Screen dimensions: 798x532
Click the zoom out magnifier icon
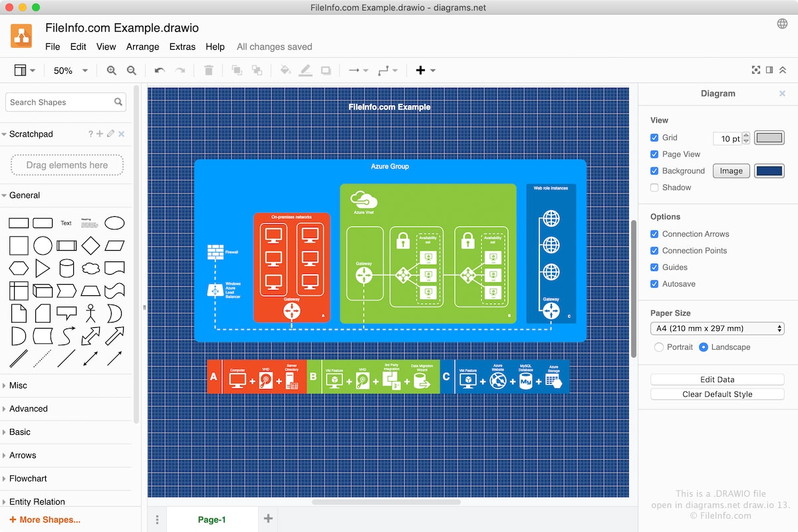point(132,70)
